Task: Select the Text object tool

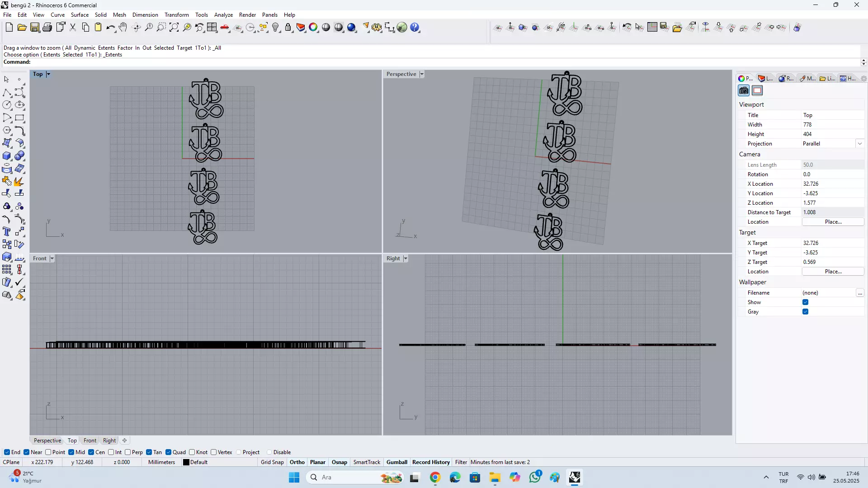Action: click(x=7, y=232)
